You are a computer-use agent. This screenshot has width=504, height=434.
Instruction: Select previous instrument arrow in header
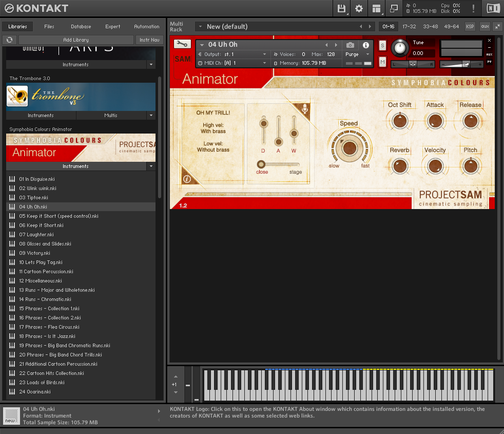click(326, 45)
